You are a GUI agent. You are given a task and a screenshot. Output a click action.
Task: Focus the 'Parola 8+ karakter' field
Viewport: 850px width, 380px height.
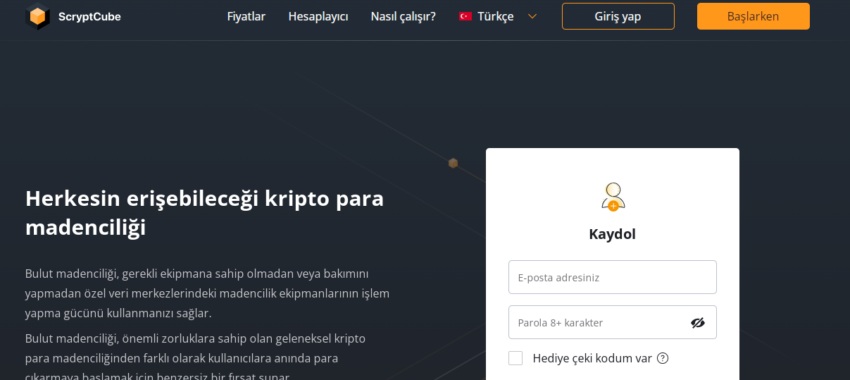(612, 322)
